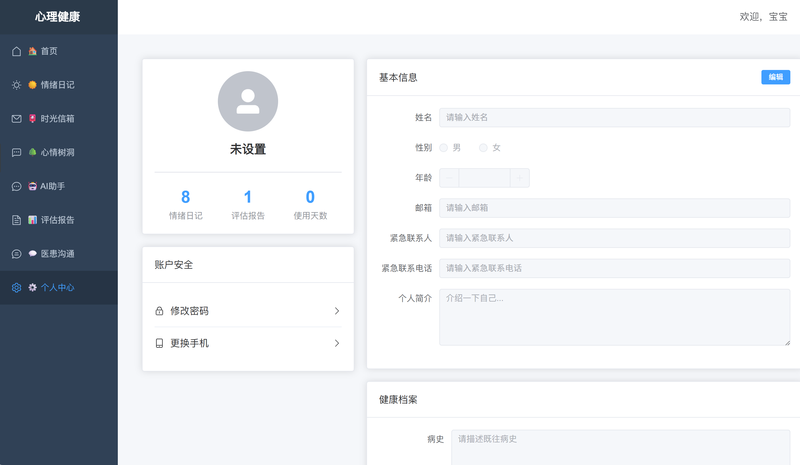Increase age with the plus stepper
The height and width of the screenshot is (465, 800).
pos(519,178)
